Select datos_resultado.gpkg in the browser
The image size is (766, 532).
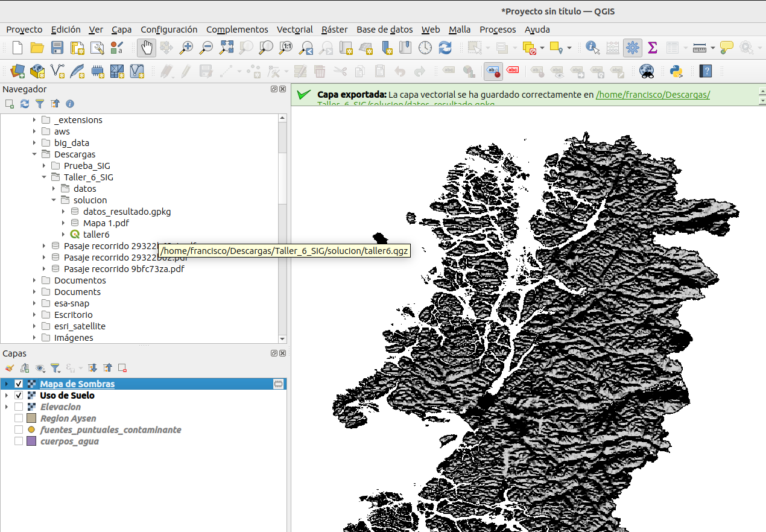click(127, 212)
